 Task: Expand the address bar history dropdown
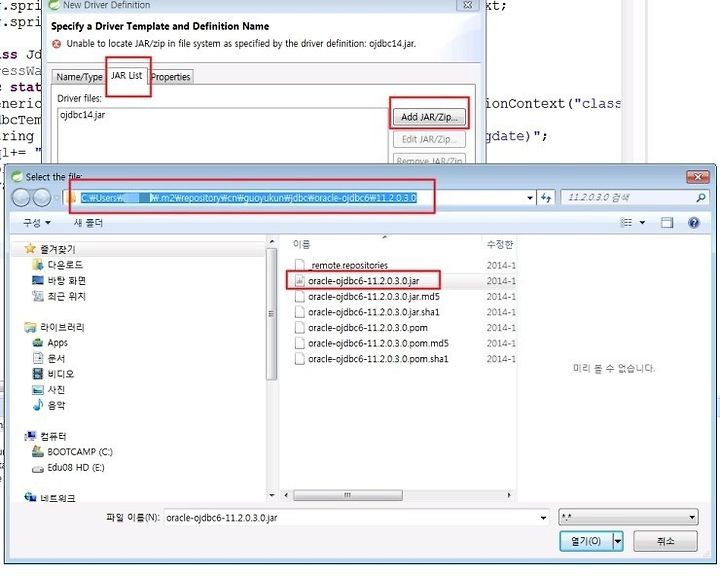tap(530, 198)
